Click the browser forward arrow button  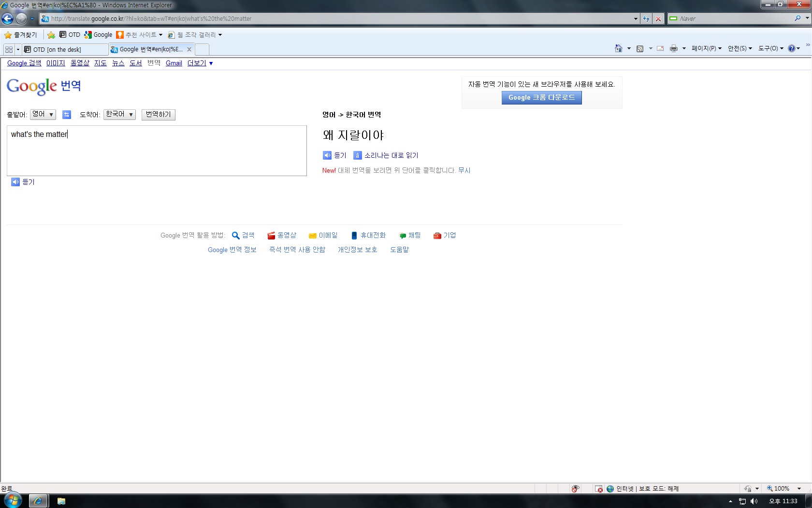(x=21, y=18)
